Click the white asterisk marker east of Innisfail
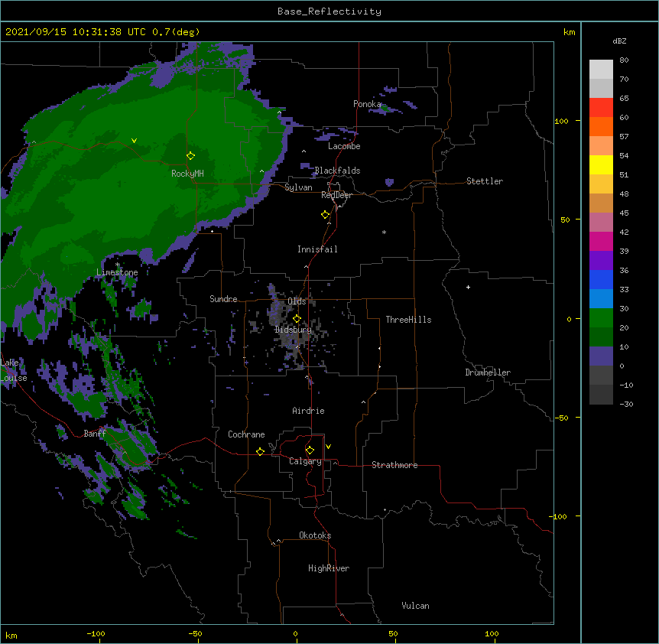Viewport: 659px width, 644px height. click(384, 232)
